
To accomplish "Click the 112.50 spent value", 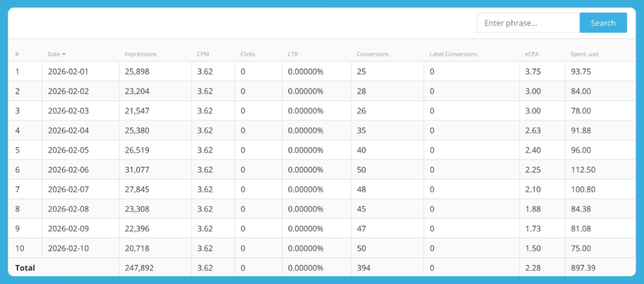I will (x=583, y=169).
